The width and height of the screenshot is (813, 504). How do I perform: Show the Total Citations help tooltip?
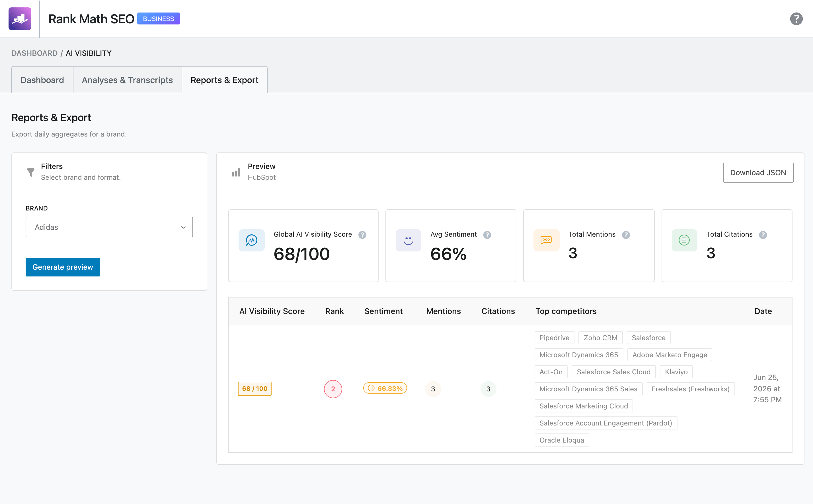pyautogui.click(x=763, y=235)
